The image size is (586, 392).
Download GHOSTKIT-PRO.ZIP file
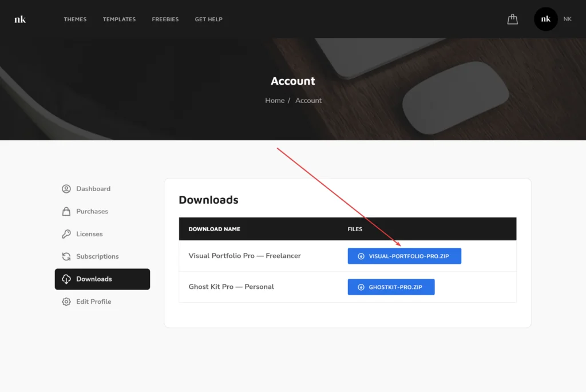[391, 287]
